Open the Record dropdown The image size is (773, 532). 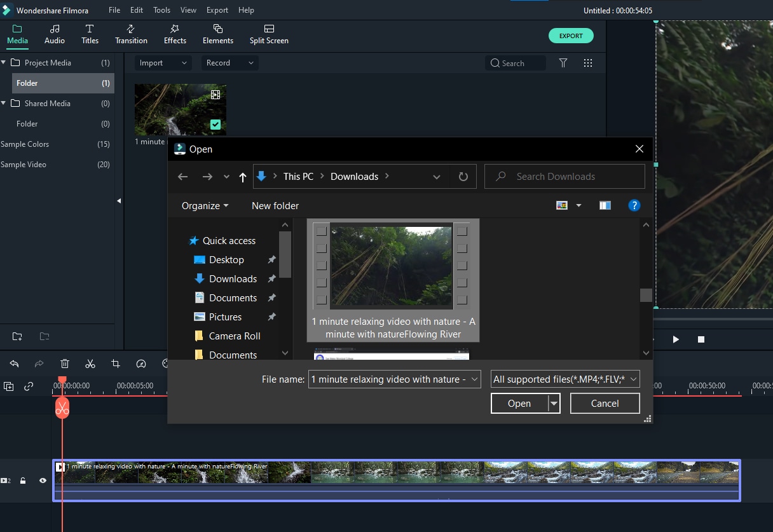coord(229,63)
